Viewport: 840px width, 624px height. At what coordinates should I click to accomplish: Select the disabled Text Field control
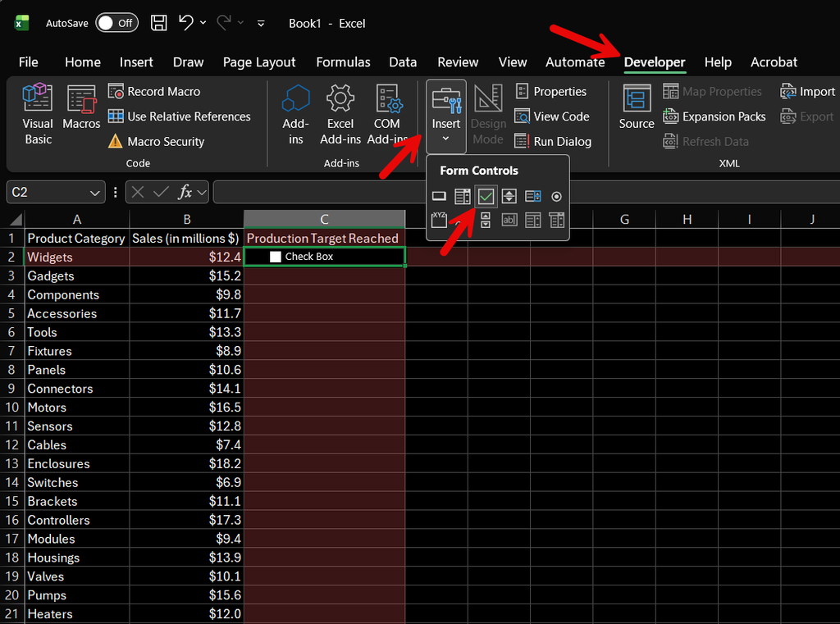tap(509, 220)
